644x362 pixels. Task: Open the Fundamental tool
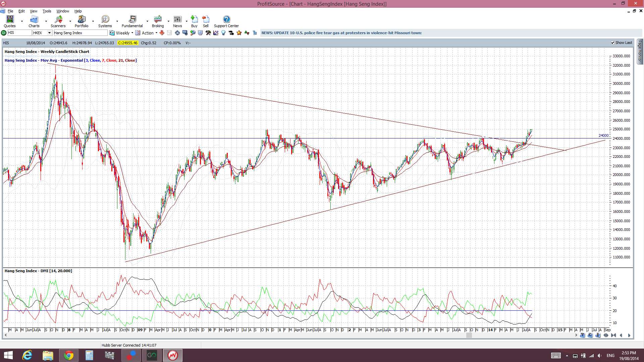(132, 21)
